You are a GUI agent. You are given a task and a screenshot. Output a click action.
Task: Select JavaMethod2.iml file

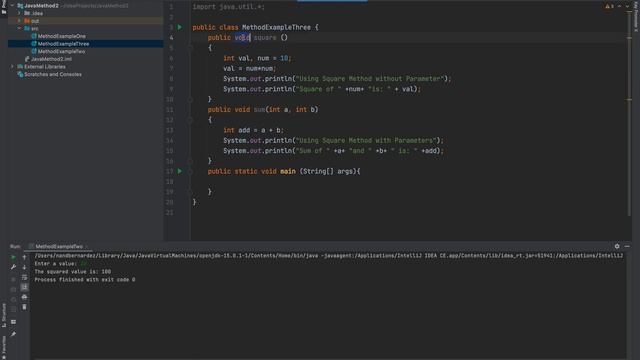(x=51, y=59)
